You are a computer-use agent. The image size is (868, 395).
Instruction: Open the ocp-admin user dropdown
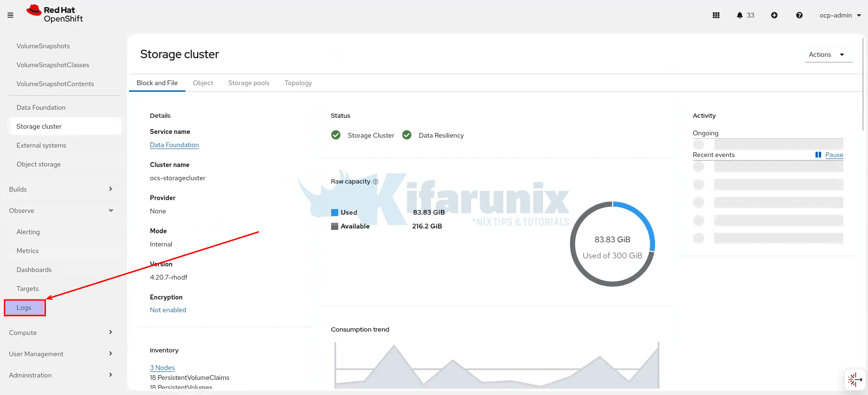tap(840, 15)
